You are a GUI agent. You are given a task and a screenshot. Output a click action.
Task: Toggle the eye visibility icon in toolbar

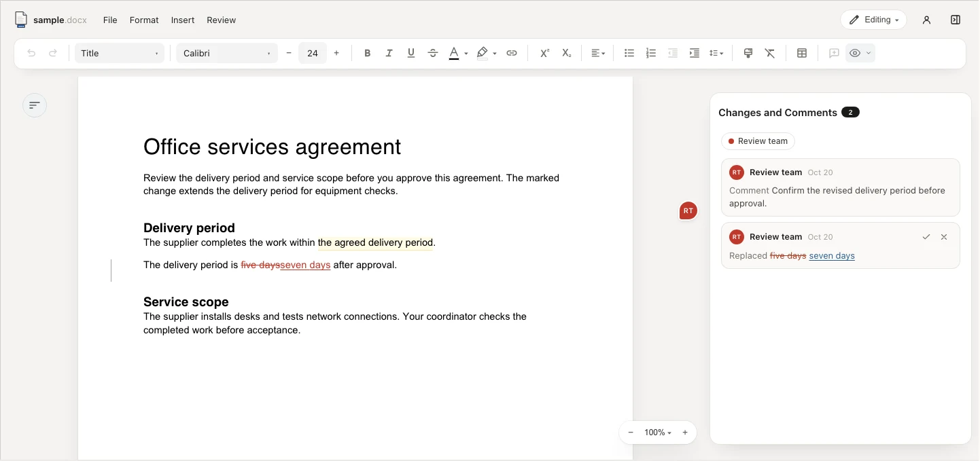855,53
